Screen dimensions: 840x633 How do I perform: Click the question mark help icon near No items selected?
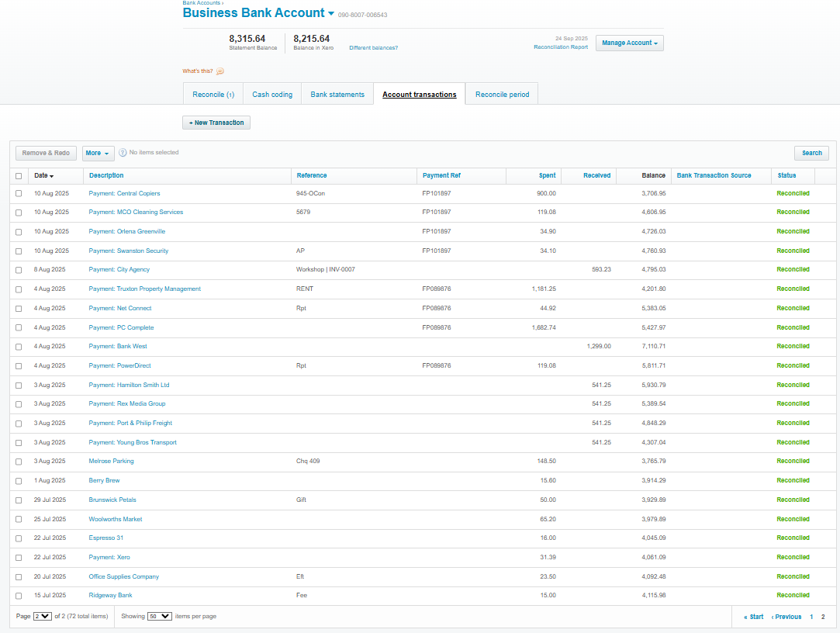[x=123, y=153]
